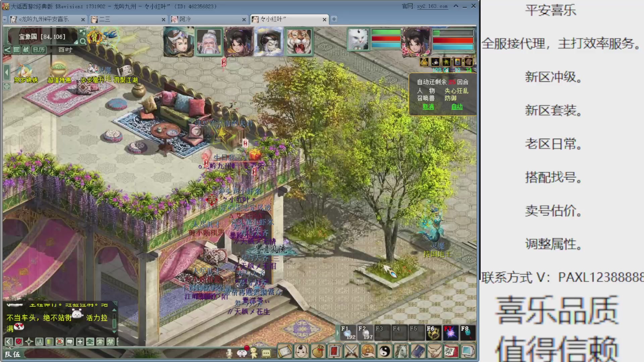Open the white horse mount icon
Screen dimensions: 644x362
tap(401, 351)
